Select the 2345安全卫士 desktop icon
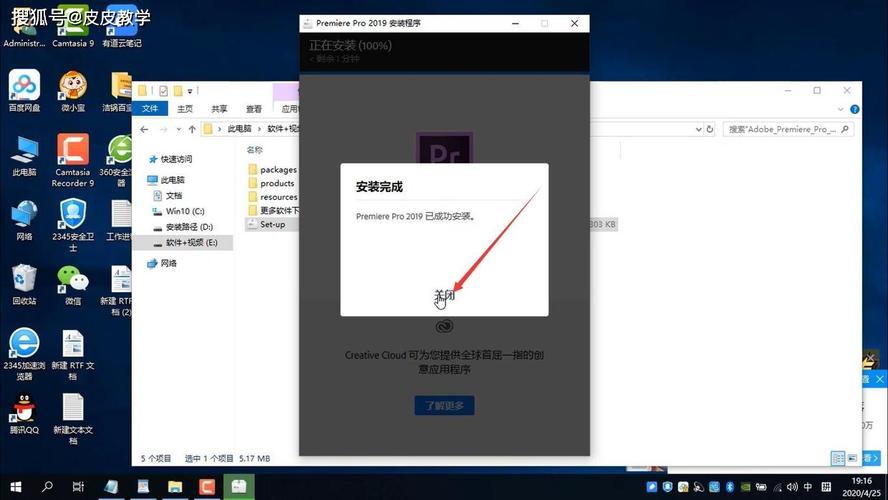The width and height of the screenshot is (888, 500). 72,225
